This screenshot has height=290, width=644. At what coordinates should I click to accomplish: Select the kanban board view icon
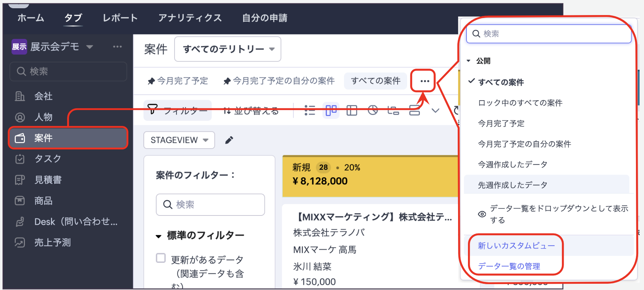(x=331, y=110)
